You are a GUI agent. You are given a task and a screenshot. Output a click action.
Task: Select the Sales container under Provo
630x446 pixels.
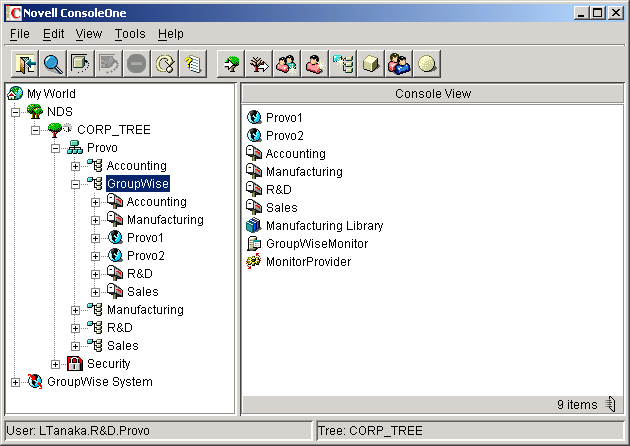pos(123,346)
